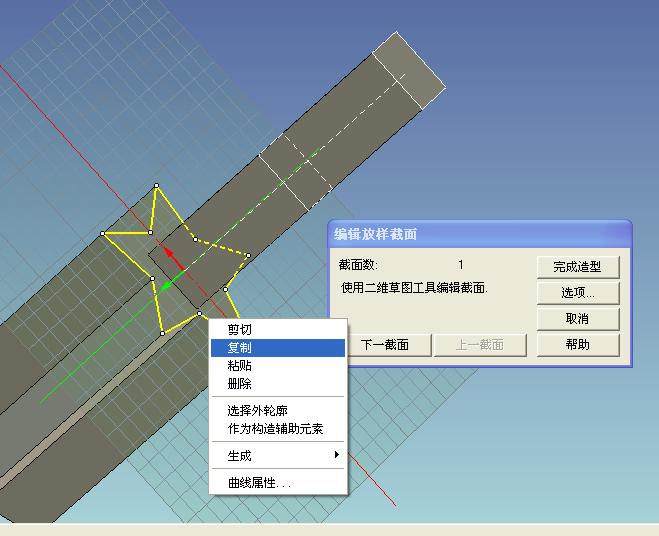The image size is (659, 536).
Task: Click 取消 to cancel loft editing
Action: tap(578, 319)
